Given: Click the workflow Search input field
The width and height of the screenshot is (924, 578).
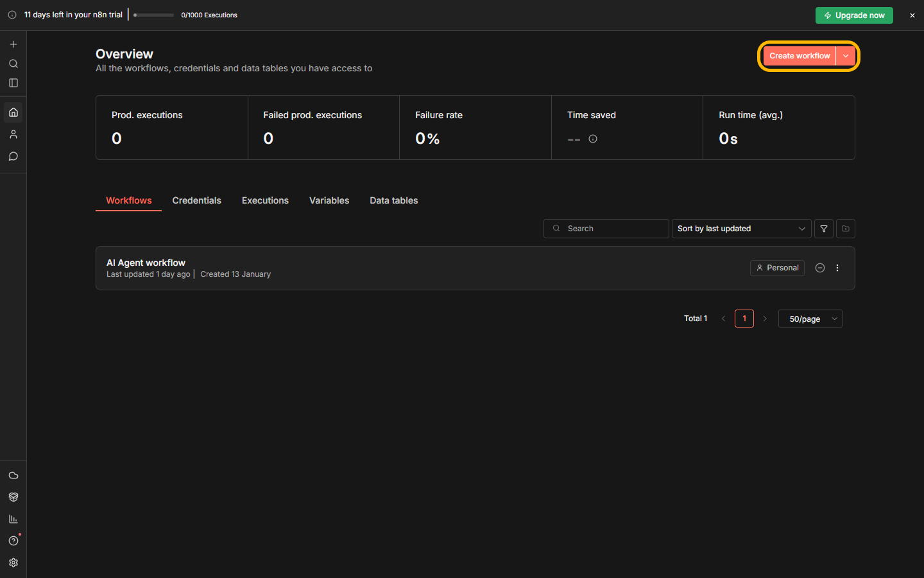Looking at the screenshot, I should click(x=613, y=229).
